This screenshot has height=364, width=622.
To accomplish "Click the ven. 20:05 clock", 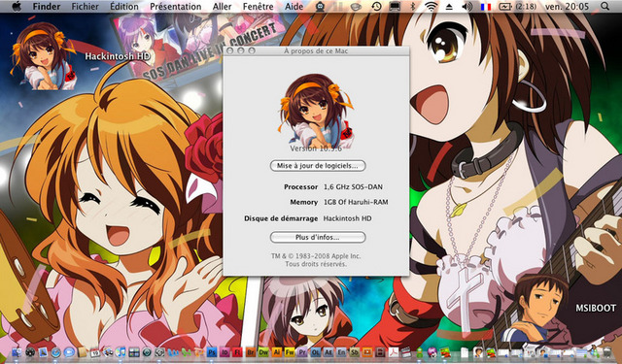I will (x=567, y=7).
